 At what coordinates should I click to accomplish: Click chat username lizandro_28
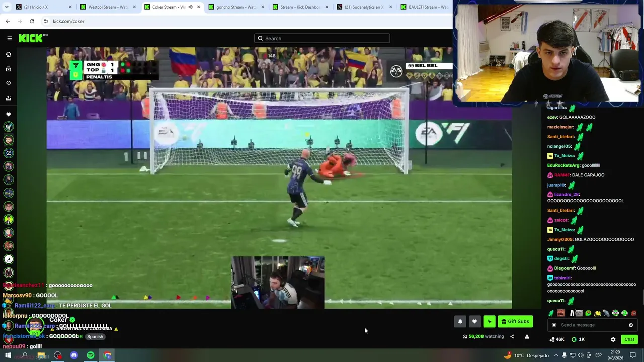[567, 195]
